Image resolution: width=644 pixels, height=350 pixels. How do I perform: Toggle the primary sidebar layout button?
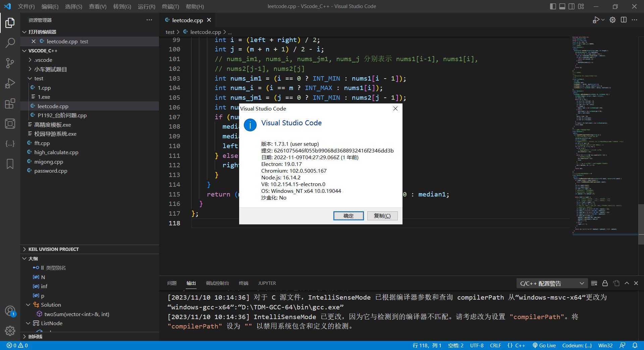coord(553,6)
